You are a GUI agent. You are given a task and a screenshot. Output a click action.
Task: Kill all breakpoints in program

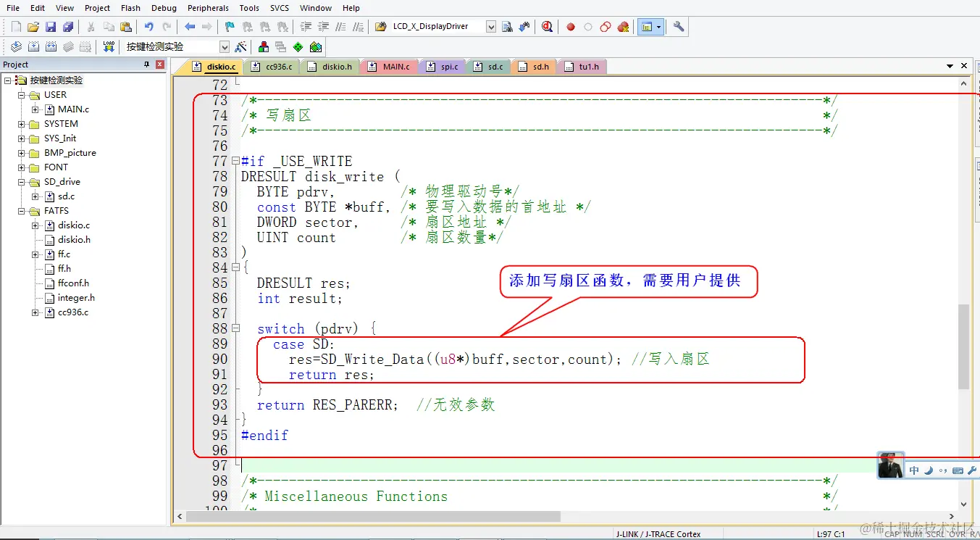pyautogui.click(x=623, y=27)
